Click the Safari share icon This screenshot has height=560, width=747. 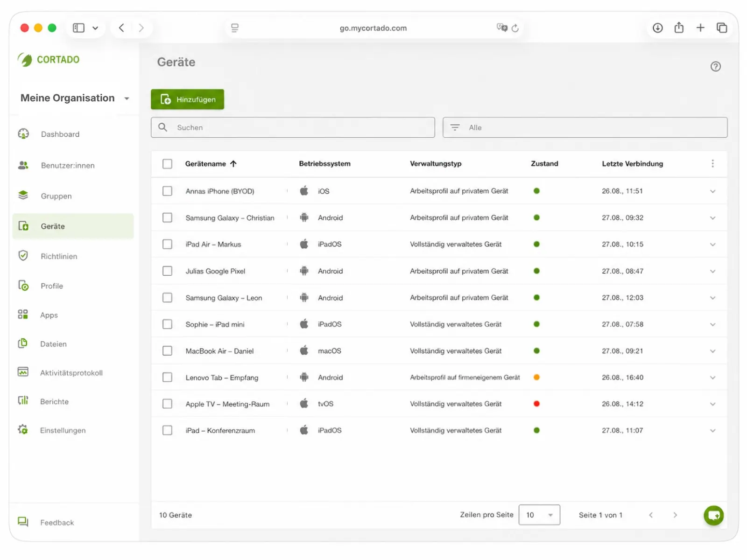[x=679, y=28]
